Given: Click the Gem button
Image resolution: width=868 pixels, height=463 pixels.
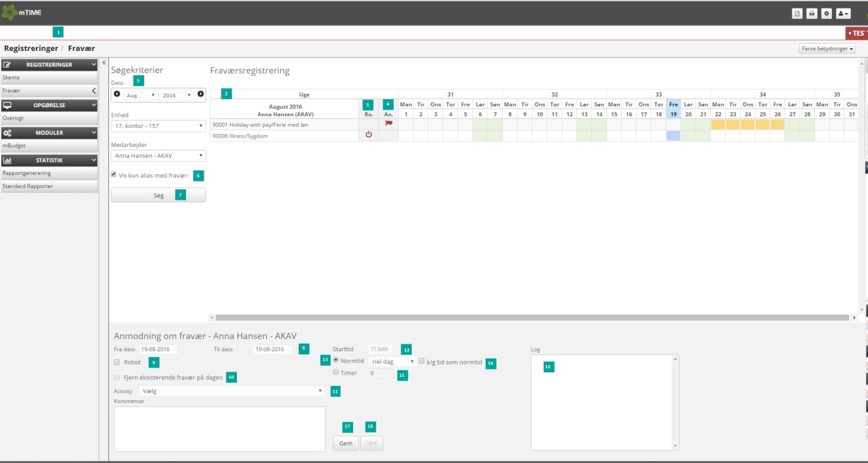Looking at the screenshot, I should point(346,443).
